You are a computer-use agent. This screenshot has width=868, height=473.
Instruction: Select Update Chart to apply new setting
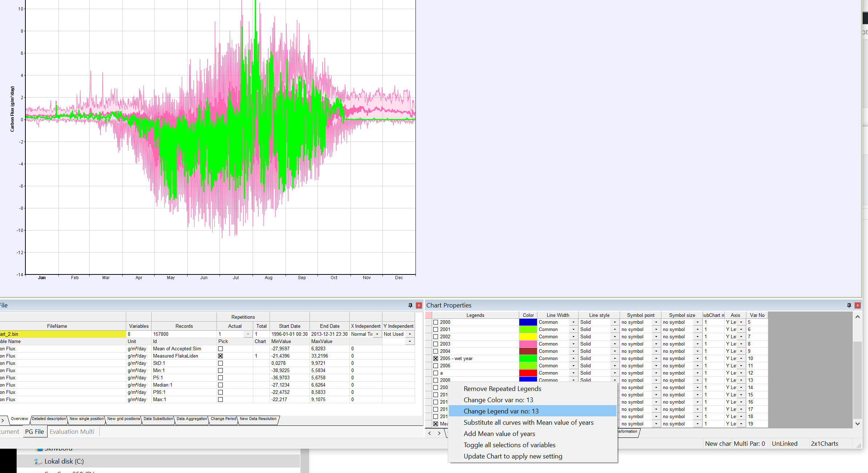coord(533,456)
